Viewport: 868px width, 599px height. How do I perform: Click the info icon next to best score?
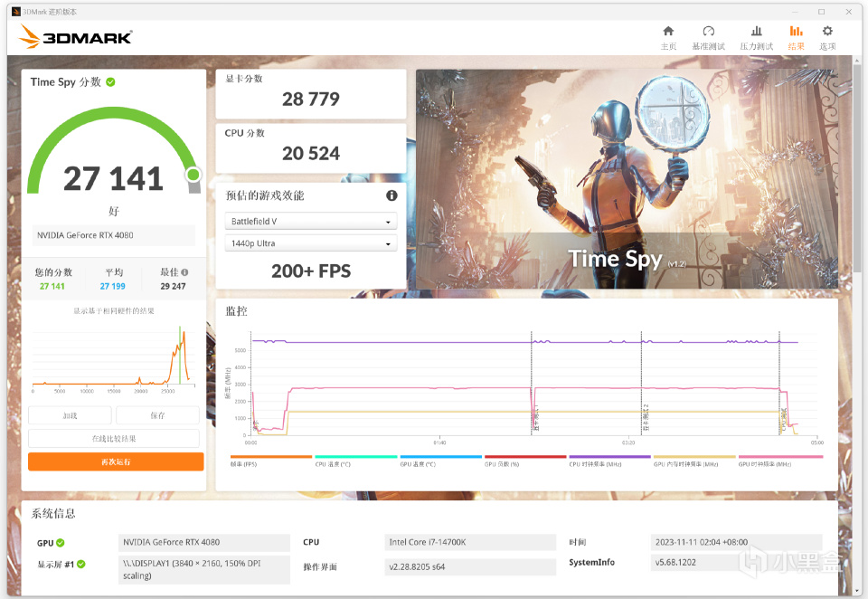pyautogui.click(x=184, y=272)
